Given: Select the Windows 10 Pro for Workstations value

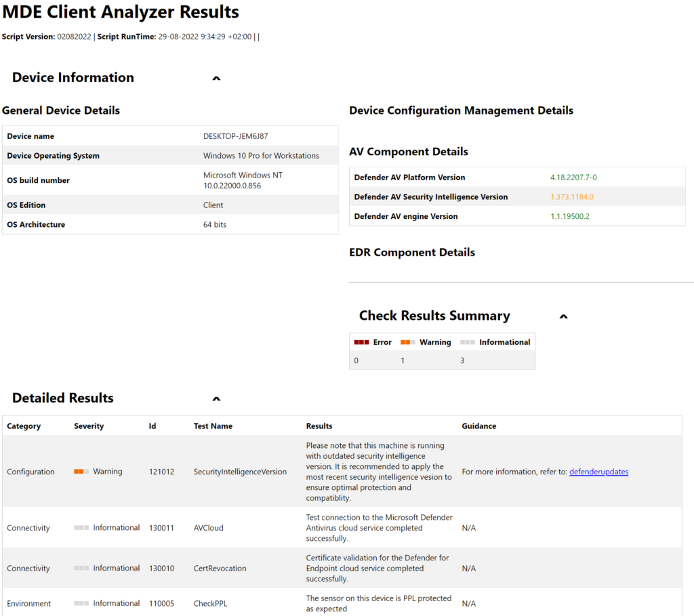Looking at the screenshot, I should [261, 156].
